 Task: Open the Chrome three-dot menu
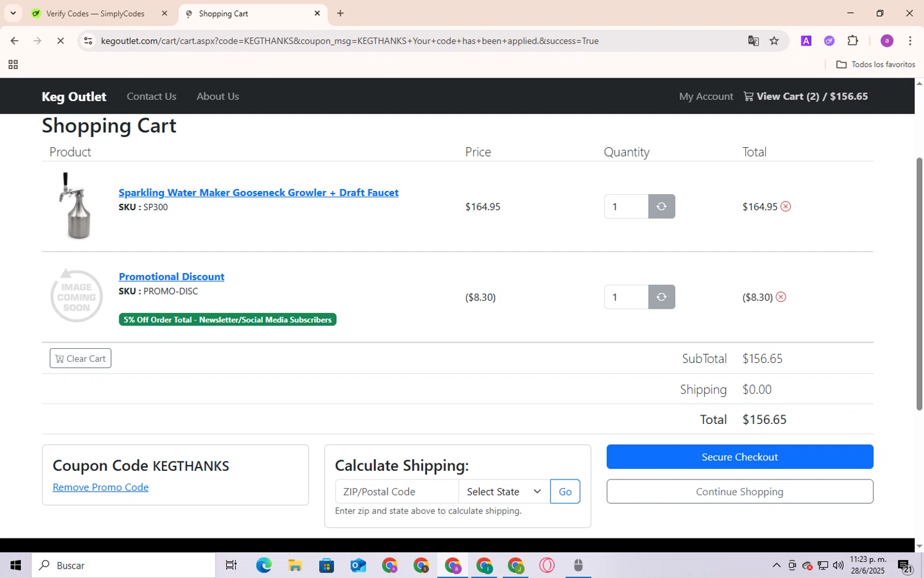(910, 41)
